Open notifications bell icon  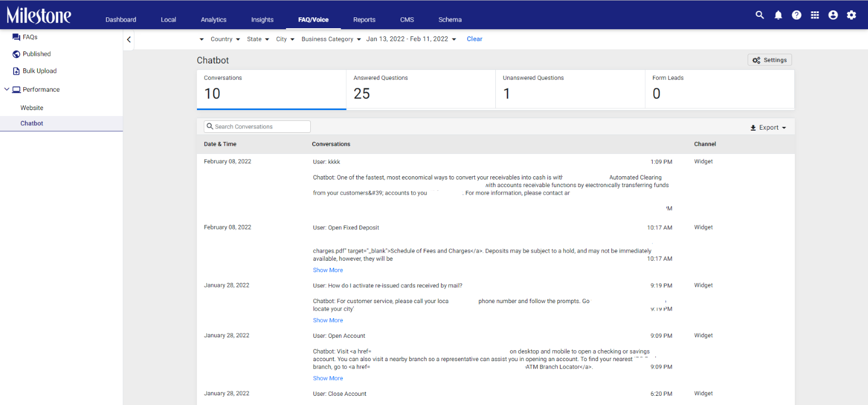click(x=778, y=15)
